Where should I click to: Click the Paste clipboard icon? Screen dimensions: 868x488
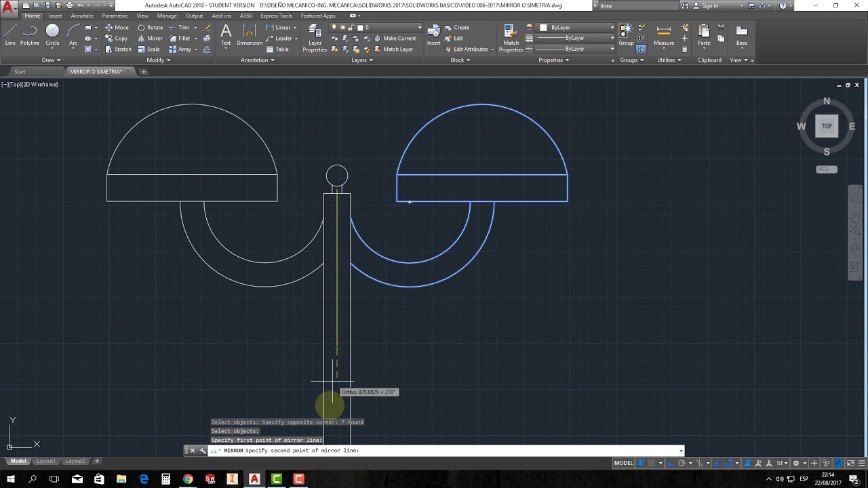(704, 35)
